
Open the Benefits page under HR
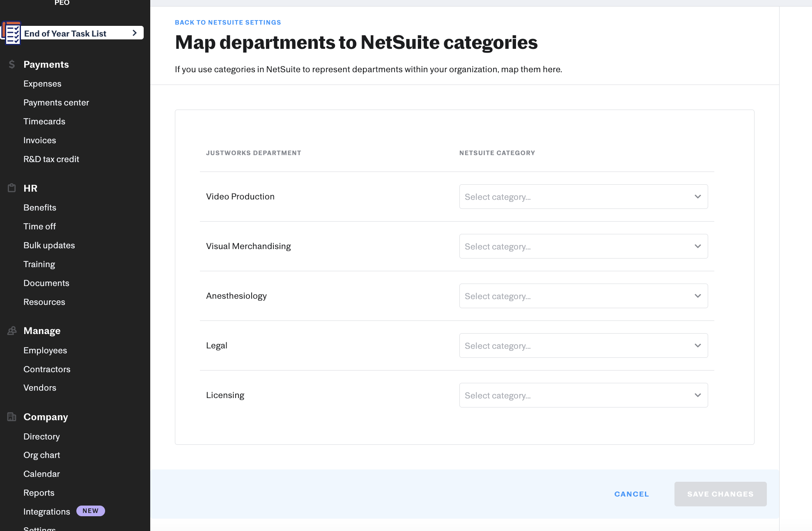pos(40,207)
